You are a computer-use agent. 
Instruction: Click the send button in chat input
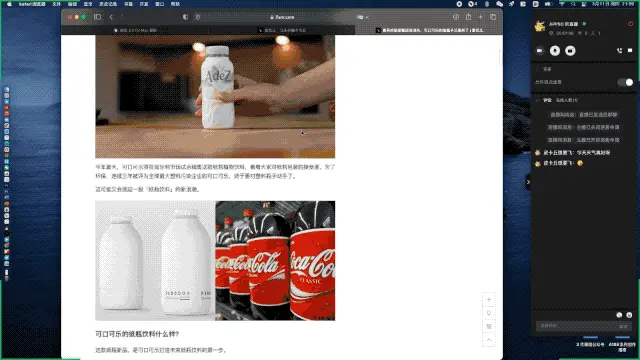pyautogui.click(x=623, y=326)
